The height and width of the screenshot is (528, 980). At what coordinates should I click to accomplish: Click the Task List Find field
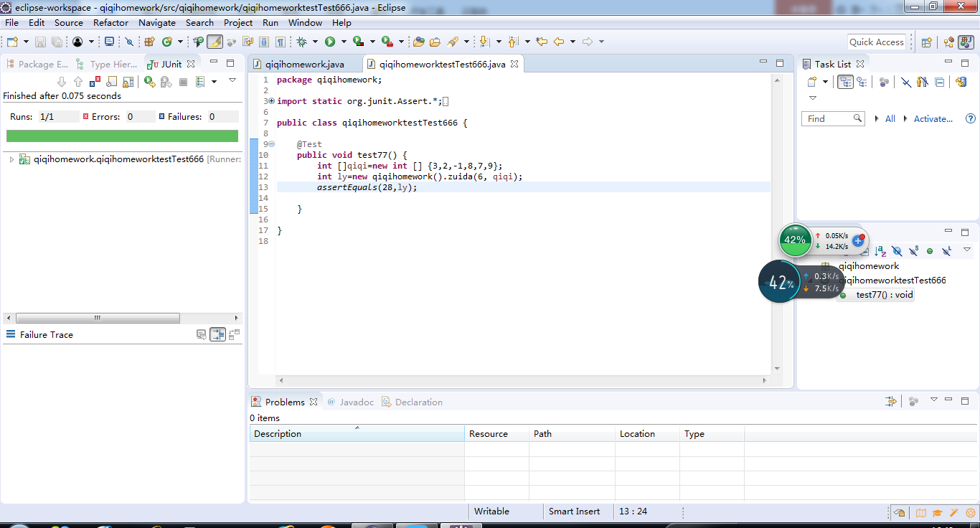coord(832,118)
